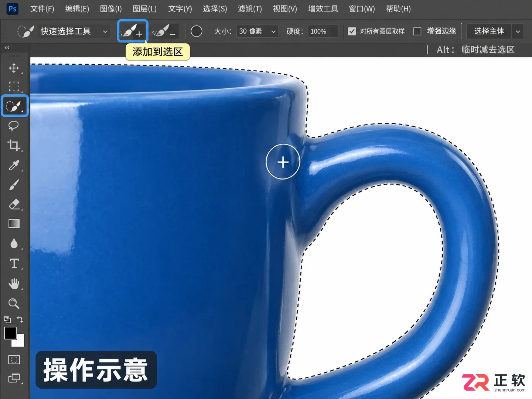Expand 选择主体 dropdown arrow
Screen dimensions: 532x399
518,31
